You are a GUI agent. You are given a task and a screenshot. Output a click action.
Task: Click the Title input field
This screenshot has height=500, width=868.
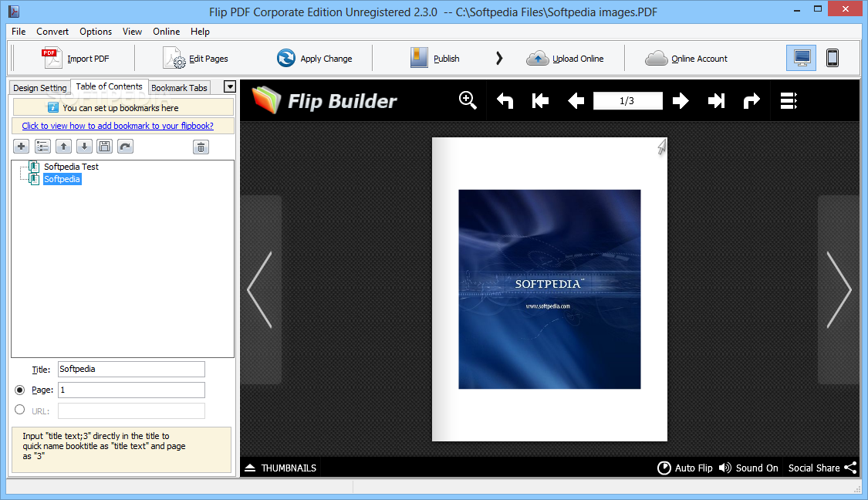coord(131,369)
